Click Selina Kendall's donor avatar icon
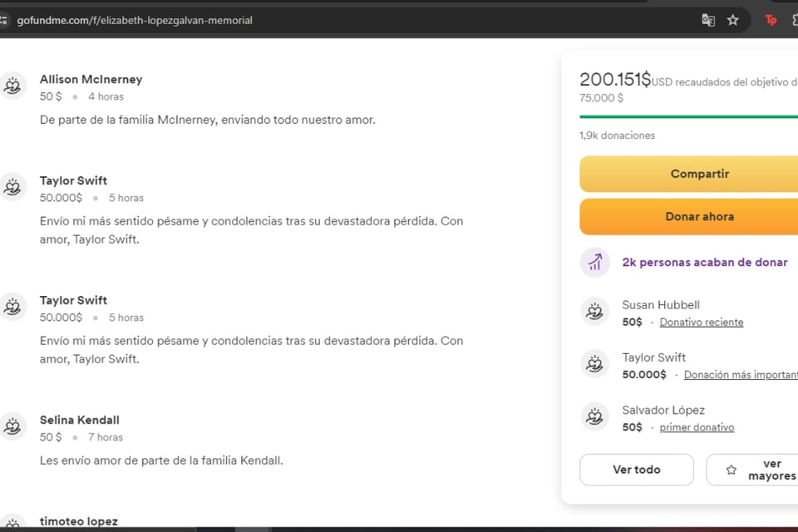The image size is (798, 532). [x=12, y=426]
